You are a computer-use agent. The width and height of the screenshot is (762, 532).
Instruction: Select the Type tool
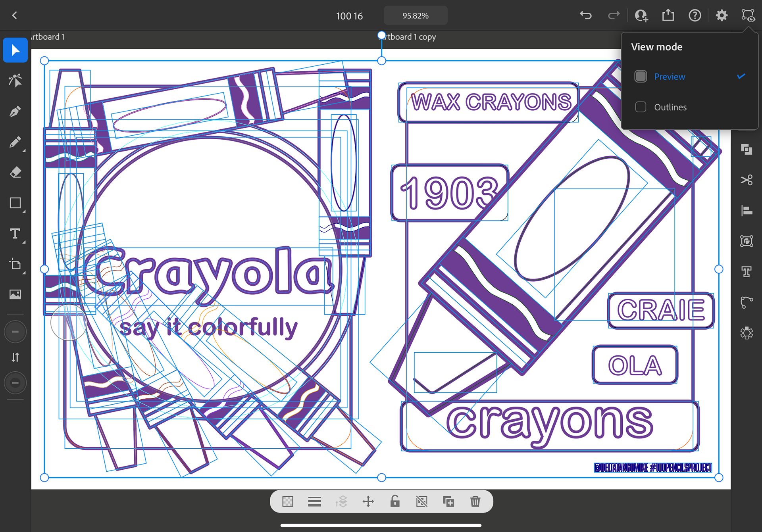(x=15, y=234)
